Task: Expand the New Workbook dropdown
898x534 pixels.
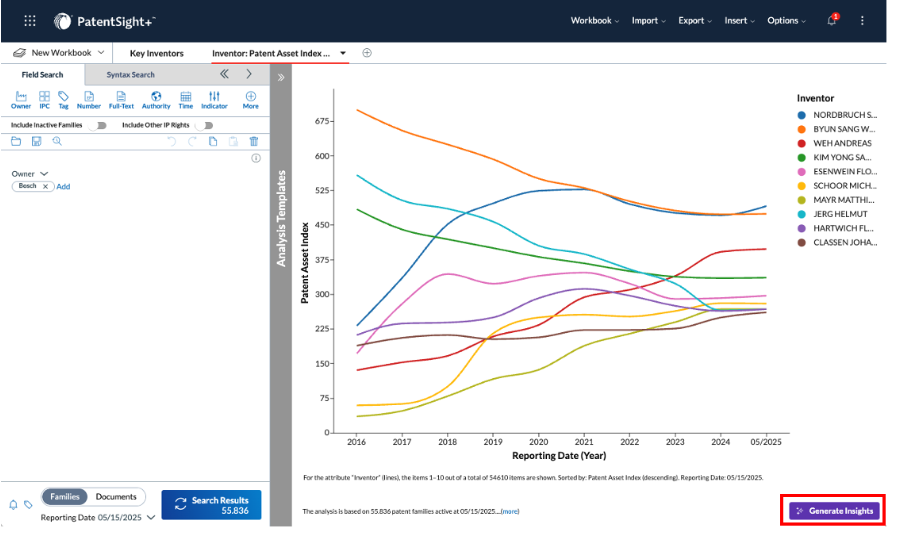Action: 101,52
